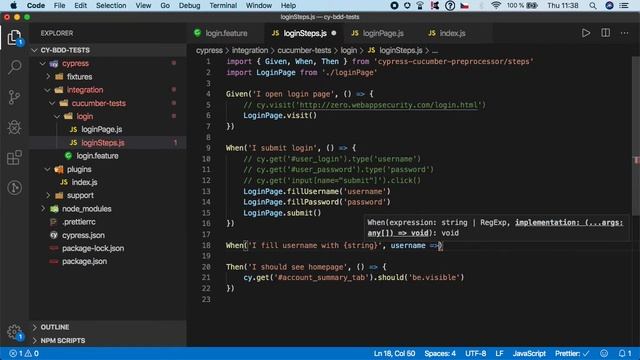Open the Manage gear at sidebar bottom
This screenshot has width=640, height=360.
tap(14, 332)
